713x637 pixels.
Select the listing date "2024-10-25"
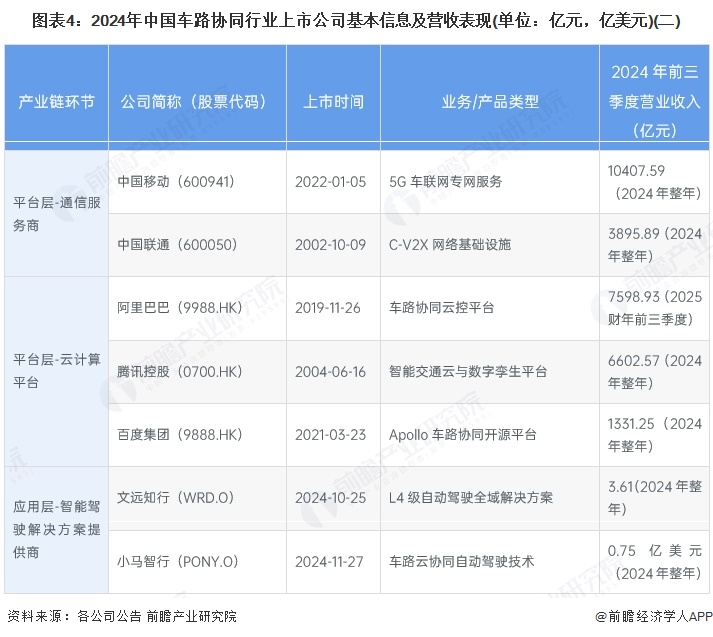[x=331, y=498]
